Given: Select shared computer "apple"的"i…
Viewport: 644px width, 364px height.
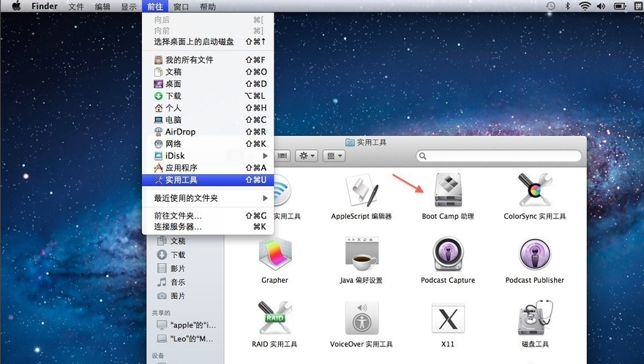Looking at the screenshot, I should [x=185, y=325].
